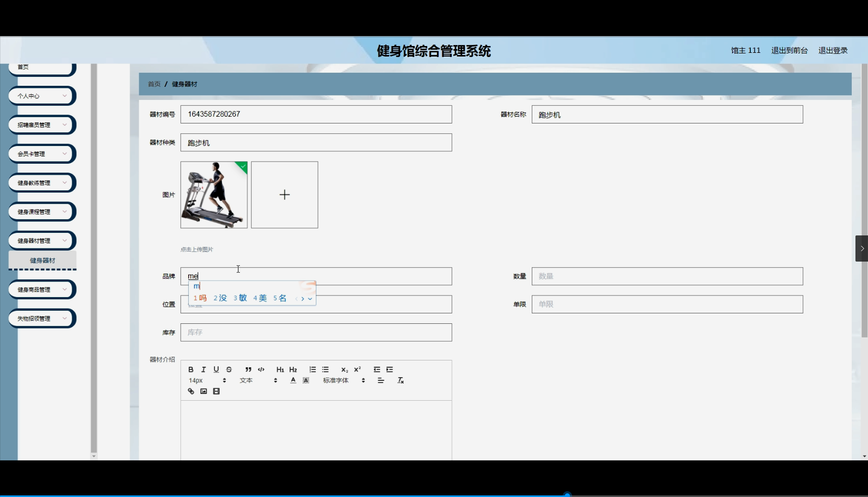Choose IME candidate 1 吗

click(x=200, y=298)
